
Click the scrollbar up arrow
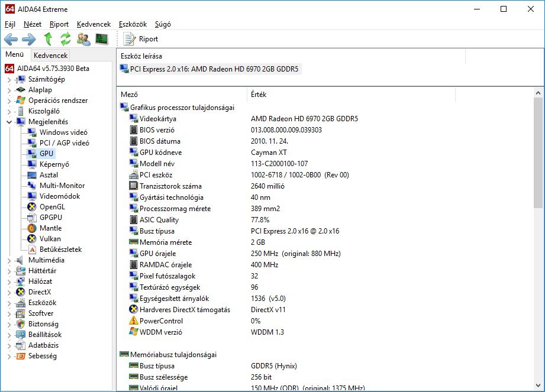[538, 93]
